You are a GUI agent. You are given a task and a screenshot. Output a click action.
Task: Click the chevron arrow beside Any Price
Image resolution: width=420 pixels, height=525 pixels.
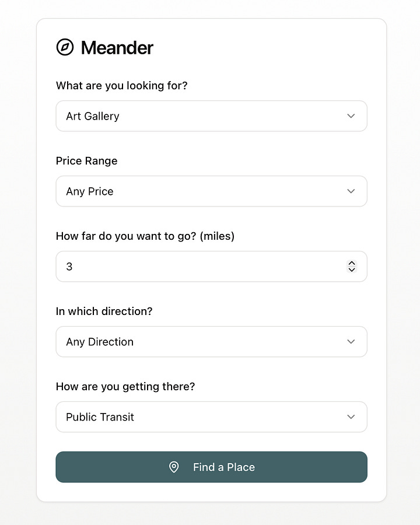coord(351,191)
